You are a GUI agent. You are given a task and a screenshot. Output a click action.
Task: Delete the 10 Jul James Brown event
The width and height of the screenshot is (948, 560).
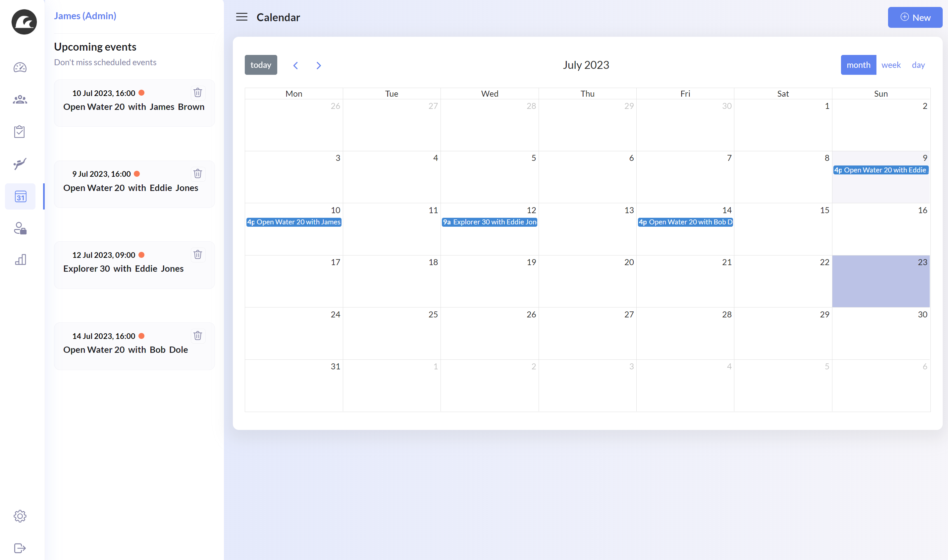click(197, 92)
